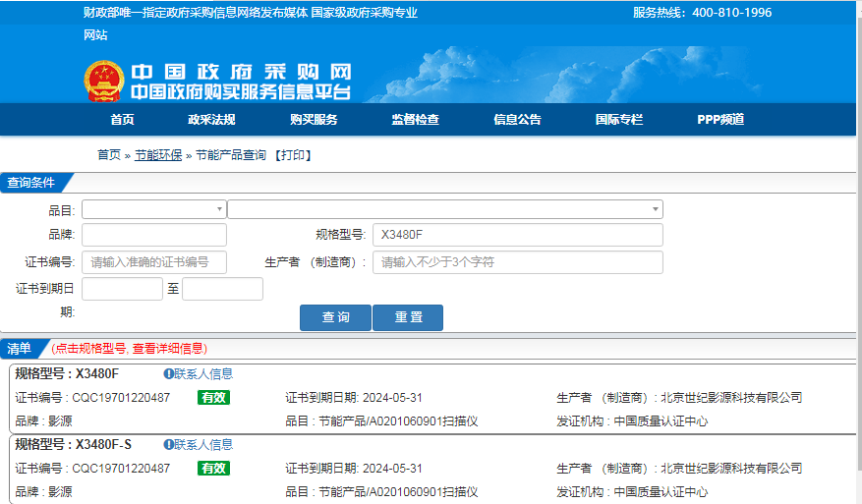This screenshot has height=504, width=862.
Task: Click the national emblem logo in header
Action: [x=103, y=81]
